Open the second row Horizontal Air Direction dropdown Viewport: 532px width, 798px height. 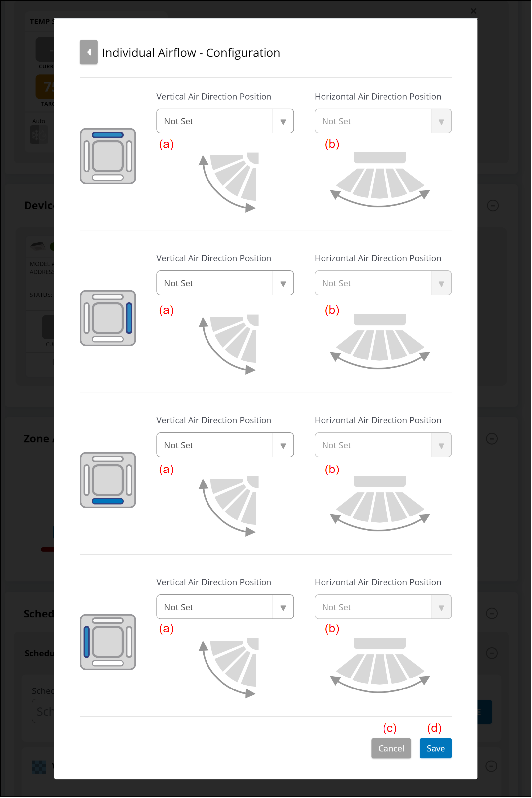(x=383, y=283)
